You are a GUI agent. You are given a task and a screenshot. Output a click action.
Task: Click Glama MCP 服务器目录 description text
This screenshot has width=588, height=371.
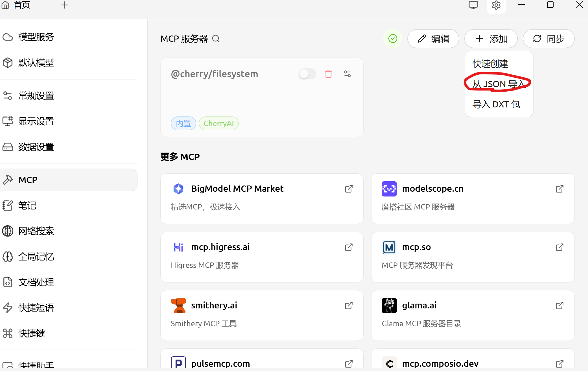click(x=421, y=324)
